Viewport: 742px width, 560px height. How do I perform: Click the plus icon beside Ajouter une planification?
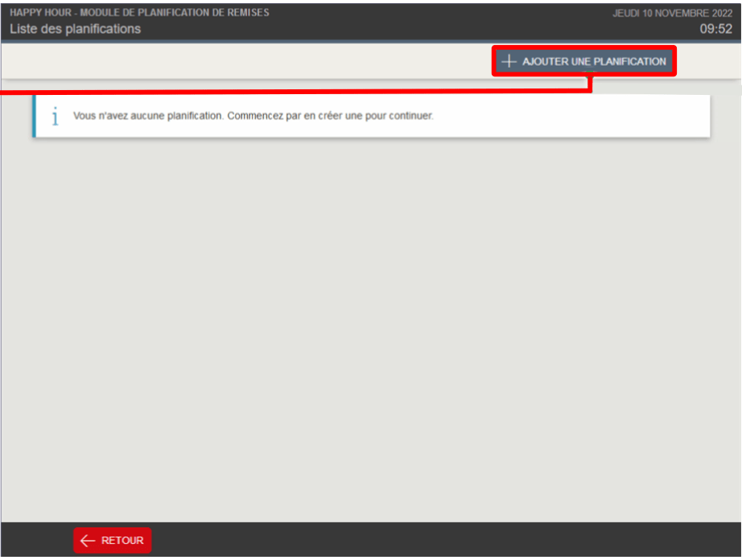[509, 61]
